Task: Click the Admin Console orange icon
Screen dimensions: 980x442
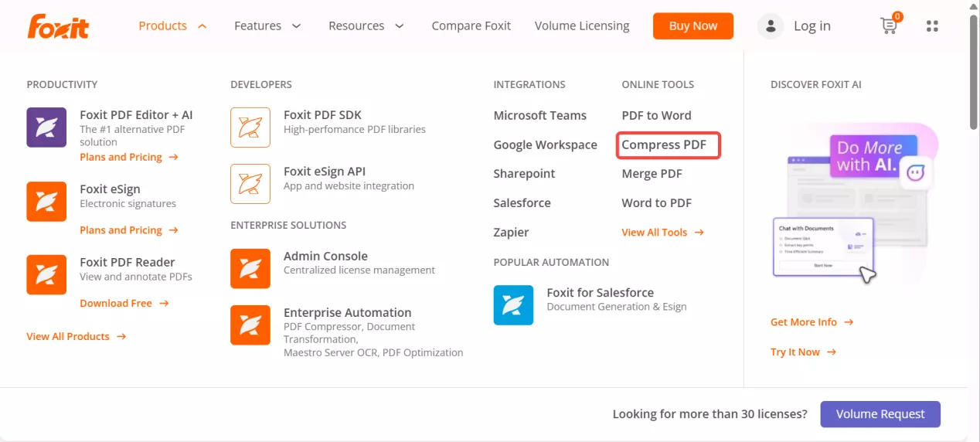Action: point(250,268)
